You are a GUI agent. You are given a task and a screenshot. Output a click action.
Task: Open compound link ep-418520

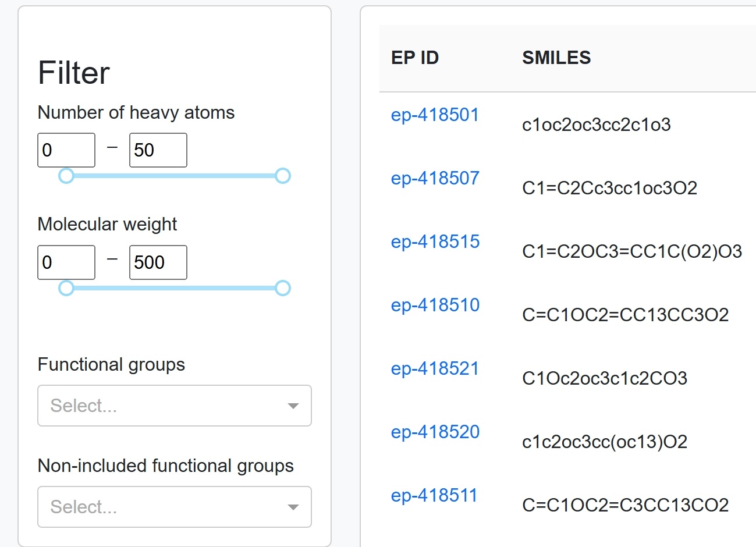435,432
